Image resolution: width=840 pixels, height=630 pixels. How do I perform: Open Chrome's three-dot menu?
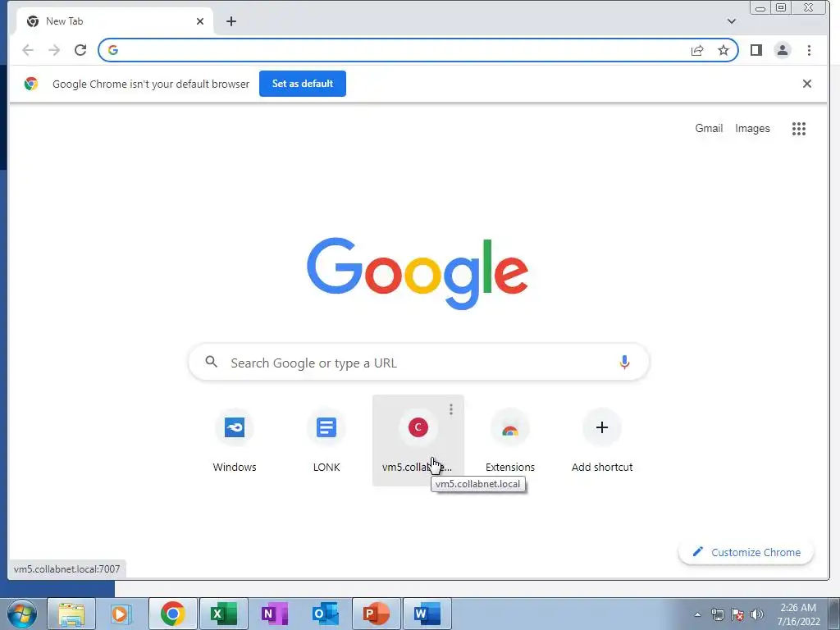(809, 50)
